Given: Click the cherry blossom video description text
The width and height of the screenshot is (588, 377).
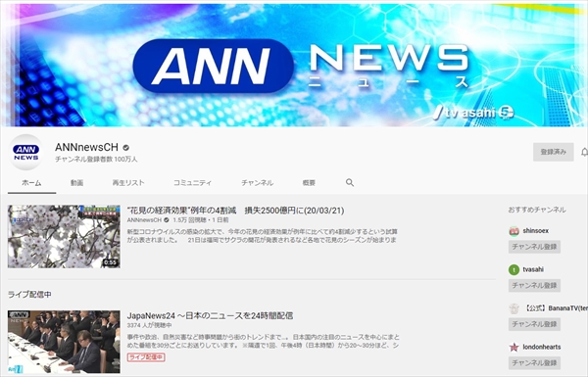Looking at the screenshot, I should click(262, 236).
